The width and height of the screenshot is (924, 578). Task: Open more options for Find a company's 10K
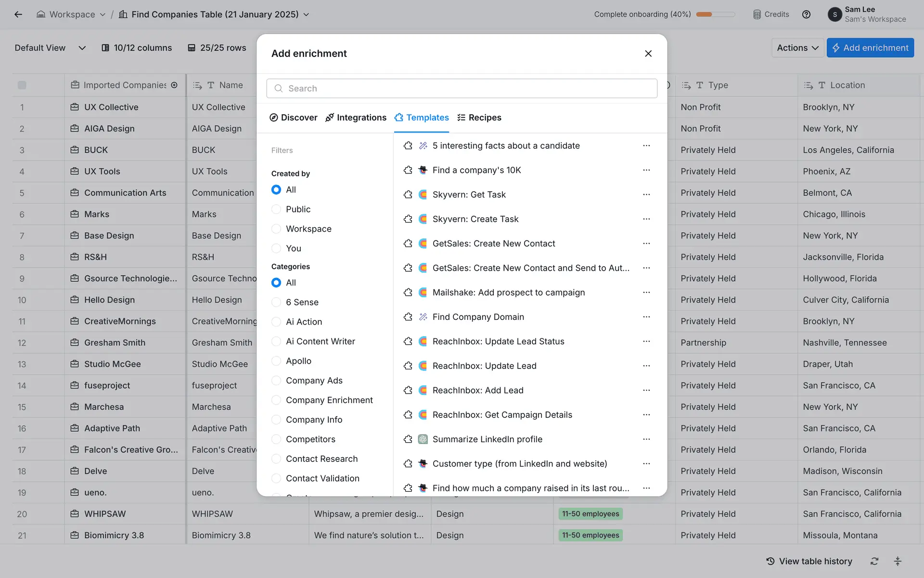(x=646, y=170)
